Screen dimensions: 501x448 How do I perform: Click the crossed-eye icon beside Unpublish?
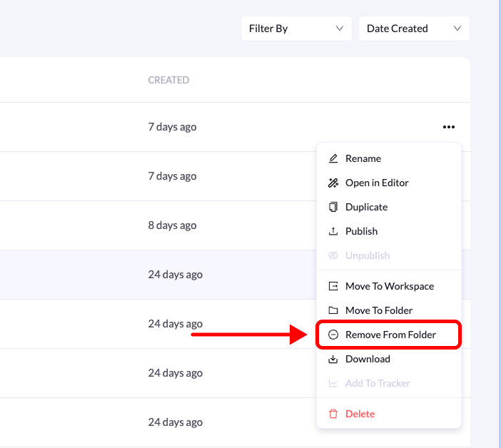pos(333,255)
